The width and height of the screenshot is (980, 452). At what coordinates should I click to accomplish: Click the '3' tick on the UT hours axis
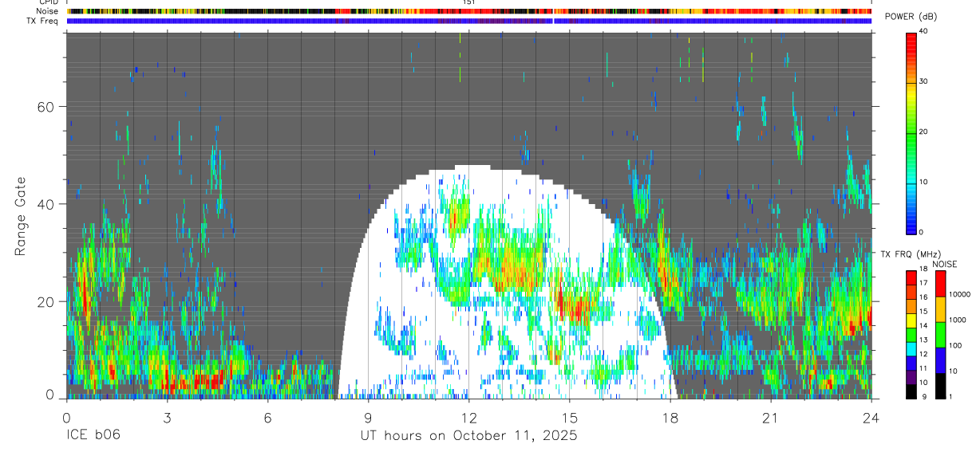[167, 418]
